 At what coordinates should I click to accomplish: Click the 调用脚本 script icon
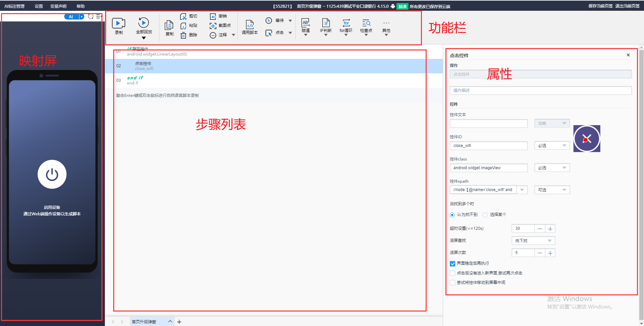pyautogui.click(x=250, y=25)
